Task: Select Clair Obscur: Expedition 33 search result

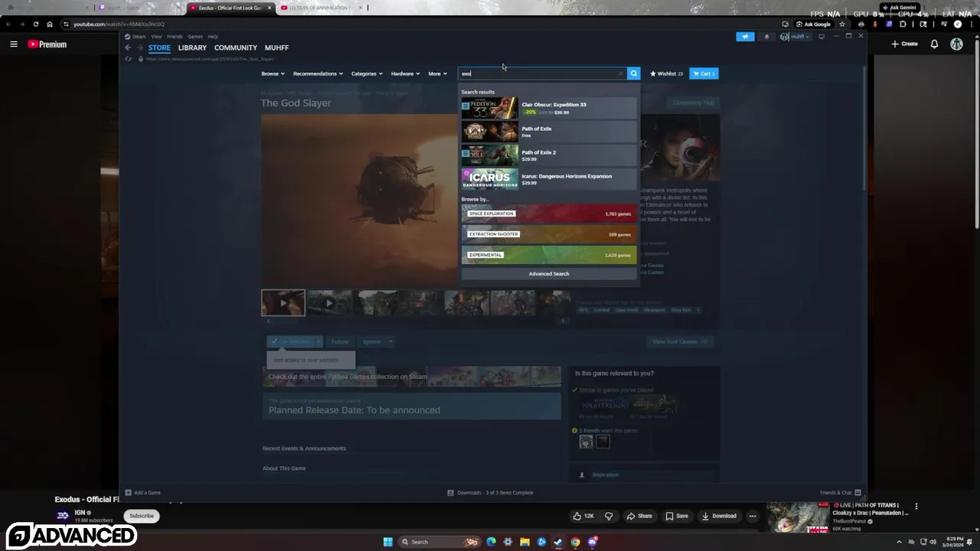Action: click(x=548, y=108)
